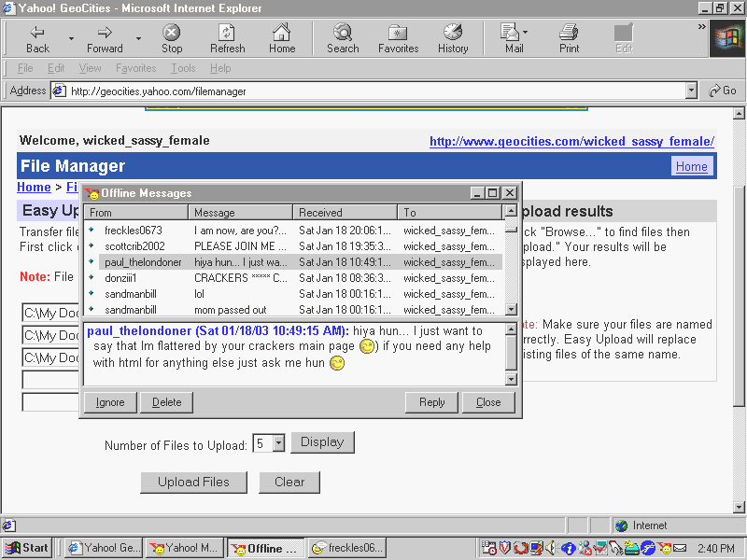Select the message from scottcrib2002
This screenshot has width=747, height=560.
click(x=295, y=246)
